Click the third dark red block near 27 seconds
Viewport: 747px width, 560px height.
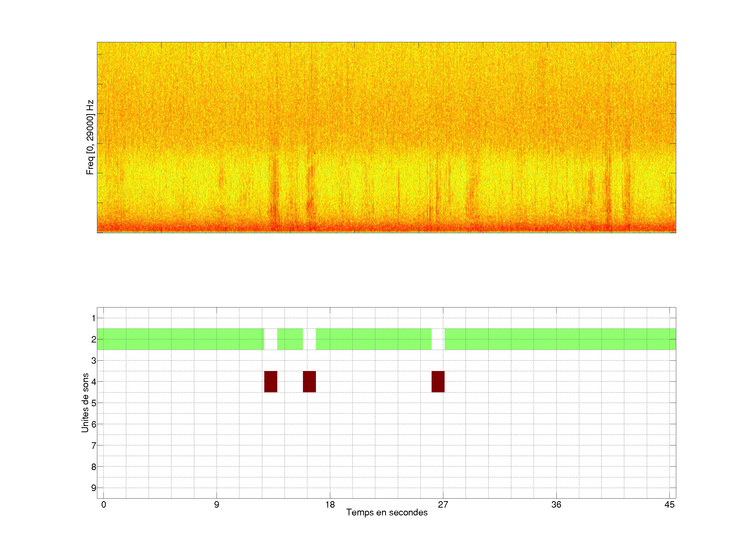tap(438, 381)
